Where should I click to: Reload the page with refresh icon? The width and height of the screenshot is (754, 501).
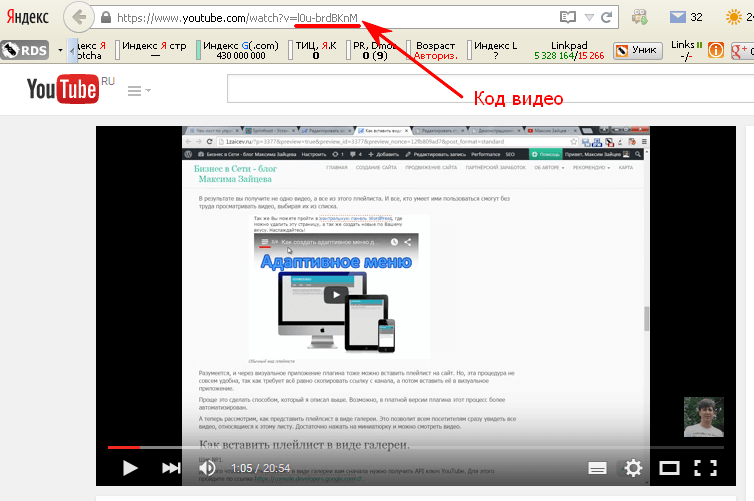tap(606, 18)
